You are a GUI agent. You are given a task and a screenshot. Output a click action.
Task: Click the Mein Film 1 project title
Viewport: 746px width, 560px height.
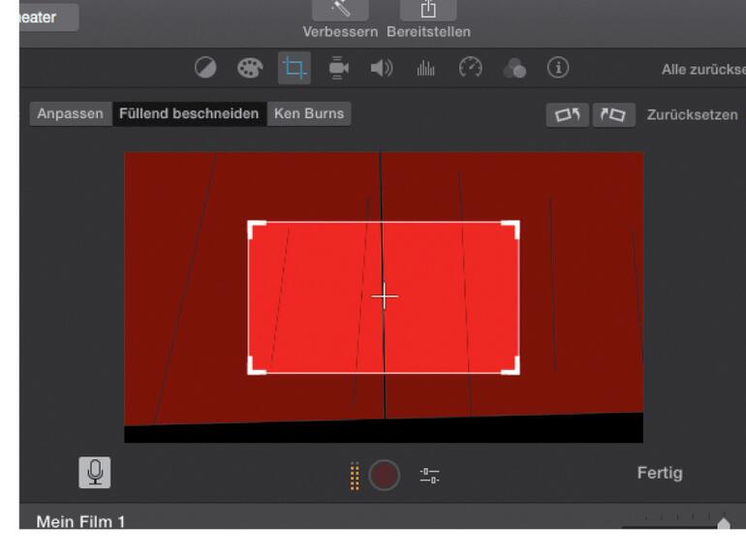coord(80,521)
